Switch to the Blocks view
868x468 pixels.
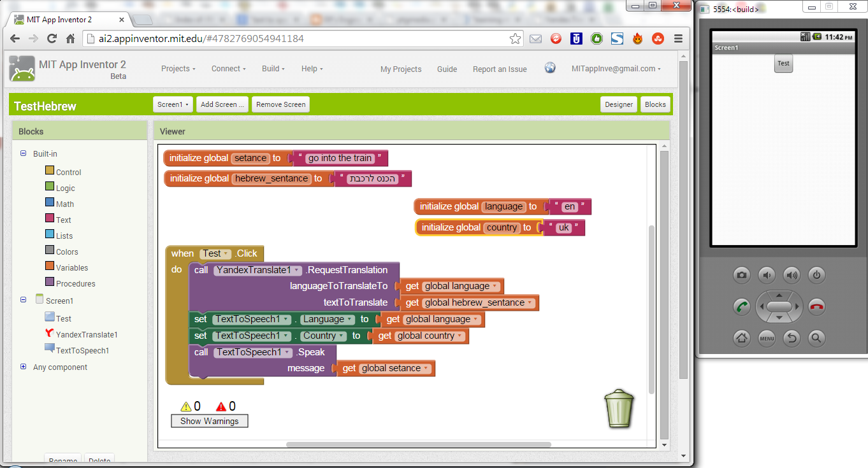[x=655, y=104]
